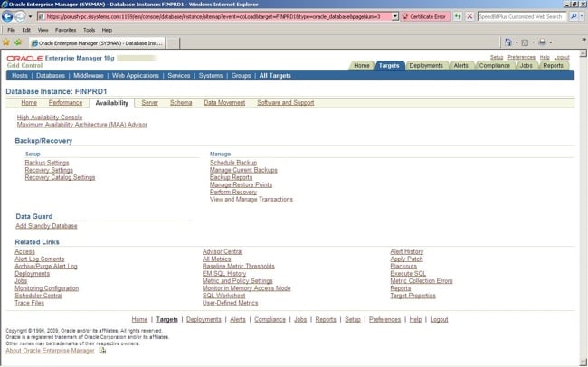Click the Feeds toolbar icon
Screen dimensions: 588x367
525,42
